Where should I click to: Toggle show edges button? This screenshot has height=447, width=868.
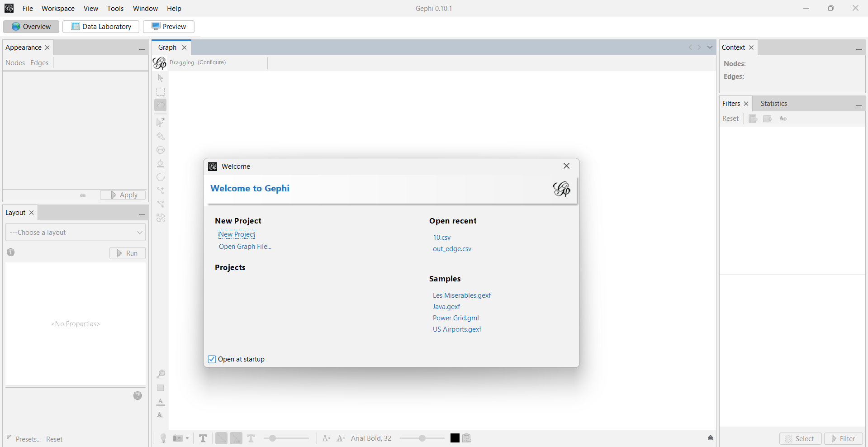click(221, 438)
